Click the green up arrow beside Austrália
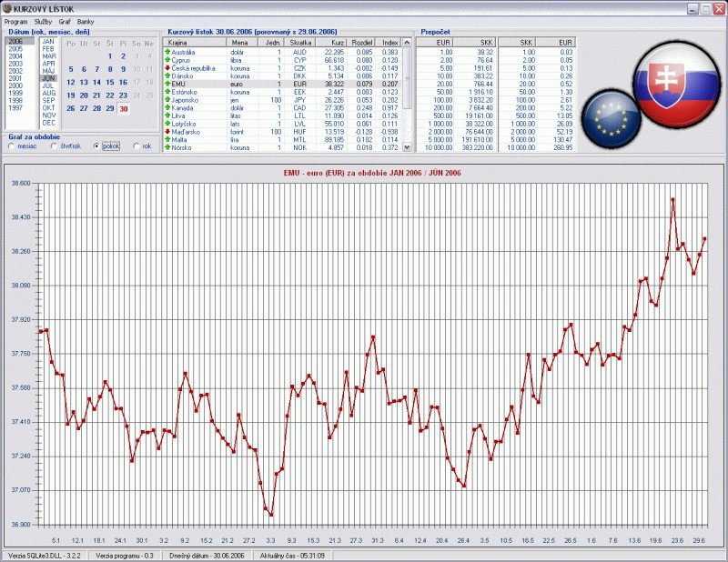 tap(167, 52)
